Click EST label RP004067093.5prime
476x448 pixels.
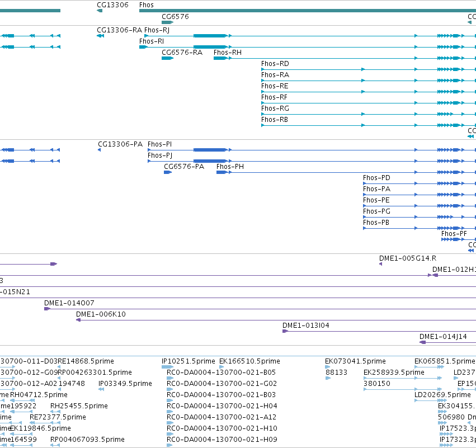(87, 440)
